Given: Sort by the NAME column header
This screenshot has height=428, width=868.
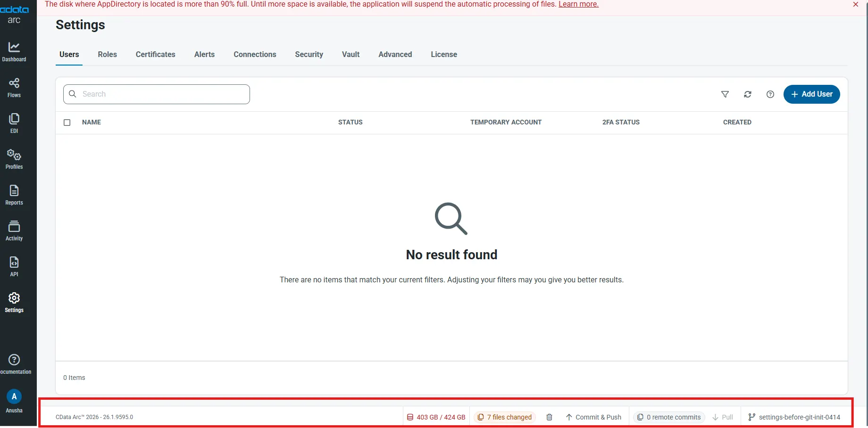Looking at the screenshot, I should click(92, 122).
